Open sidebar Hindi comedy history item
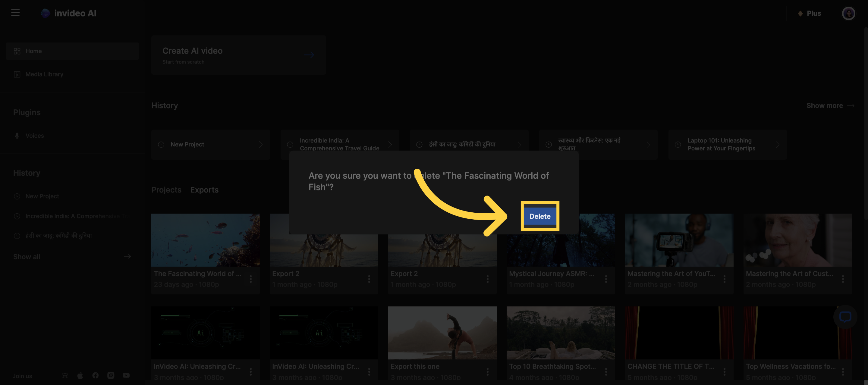This screenshot has height=385, width=868. 52,236
